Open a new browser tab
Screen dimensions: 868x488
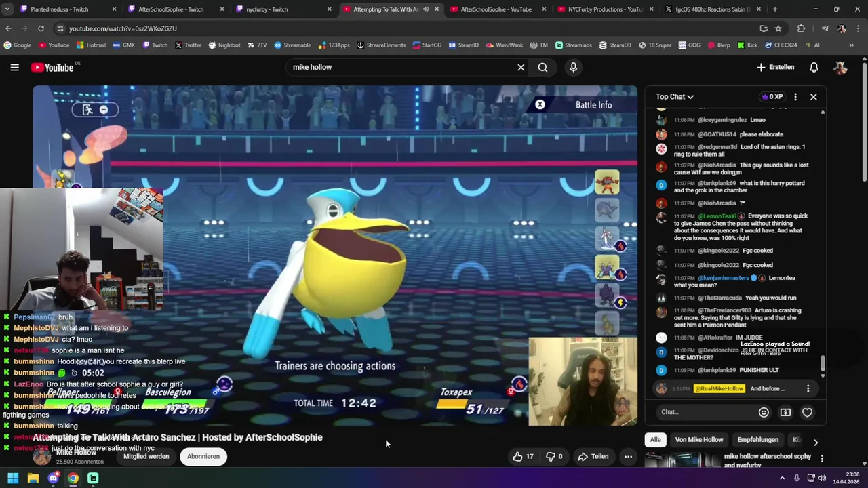tap(775, 9)
